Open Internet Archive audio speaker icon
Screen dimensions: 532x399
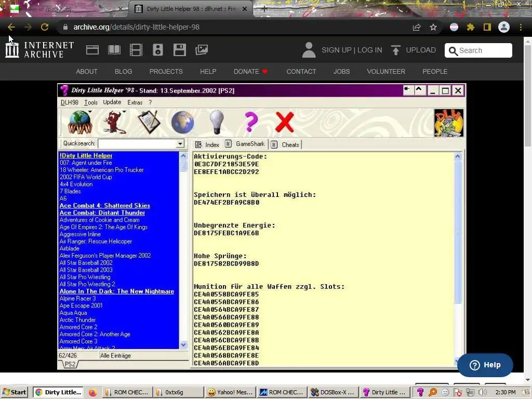coord(158,50)
